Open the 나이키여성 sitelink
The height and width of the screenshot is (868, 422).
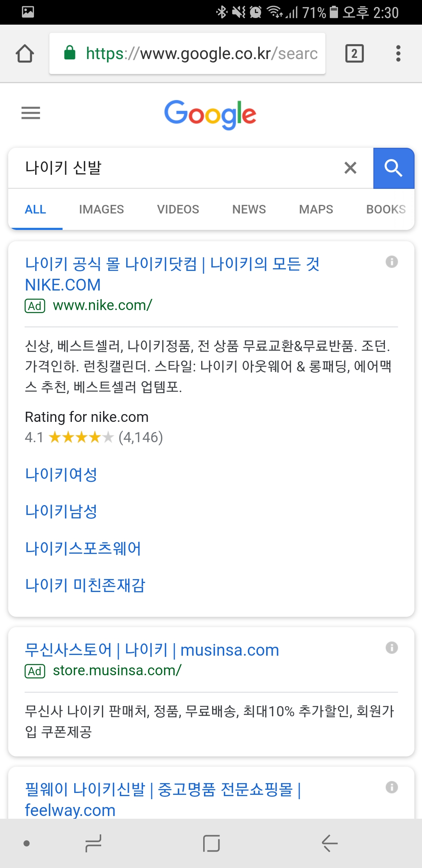(61, 475)
